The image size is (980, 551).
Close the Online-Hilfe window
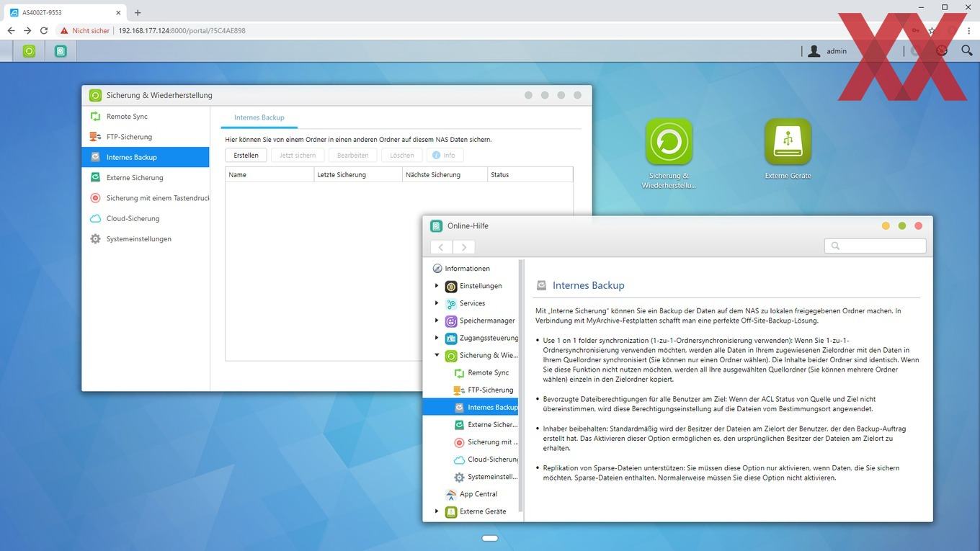click(x=919, y=225)
